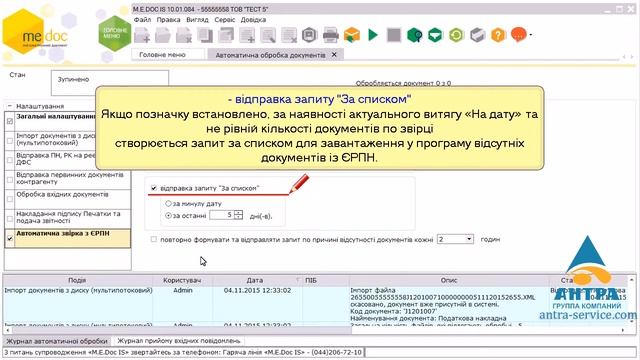Toggle the Загальні налаштування checkbox
640x360 pixels.
10,121
